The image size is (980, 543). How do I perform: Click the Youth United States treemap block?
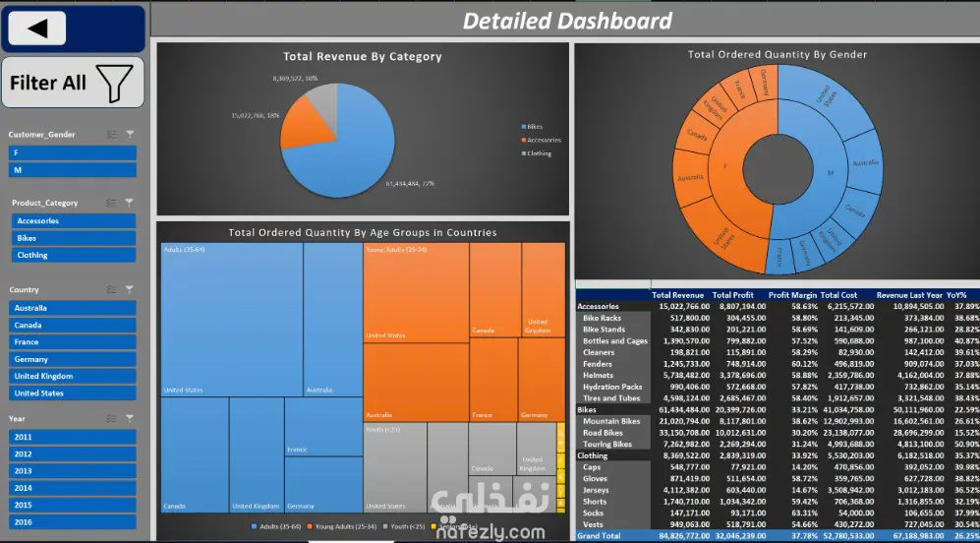[394, 466]
